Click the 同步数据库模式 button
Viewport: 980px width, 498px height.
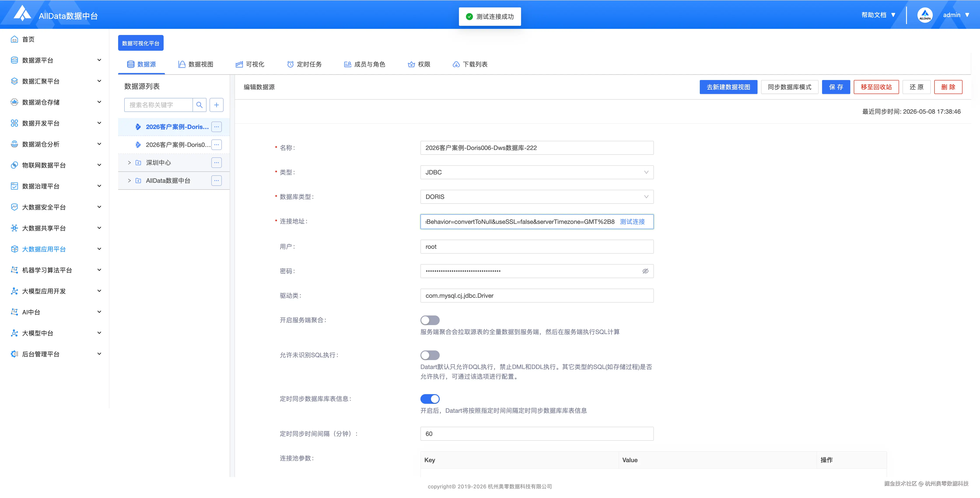[x=789, y=87]
